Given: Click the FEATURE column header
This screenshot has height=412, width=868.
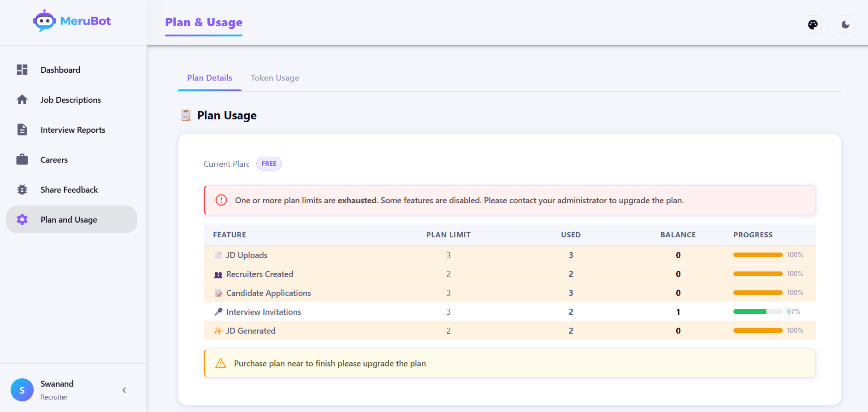Looking at the screenshot, I should coord(230,235).
